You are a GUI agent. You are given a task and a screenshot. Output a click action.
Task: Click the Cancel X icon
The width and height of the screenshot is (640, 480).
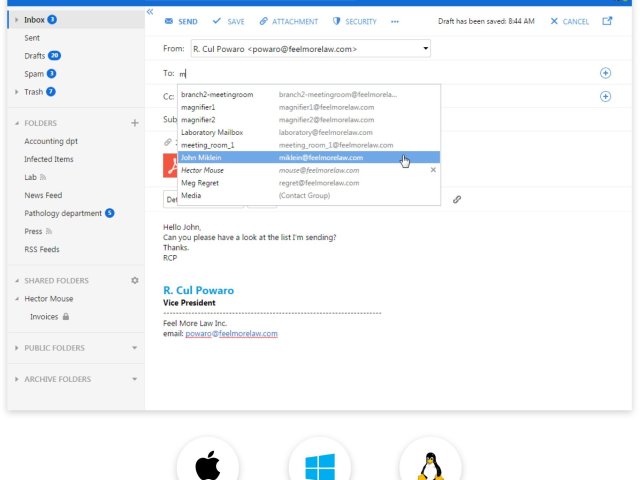[x=554, y=21]
